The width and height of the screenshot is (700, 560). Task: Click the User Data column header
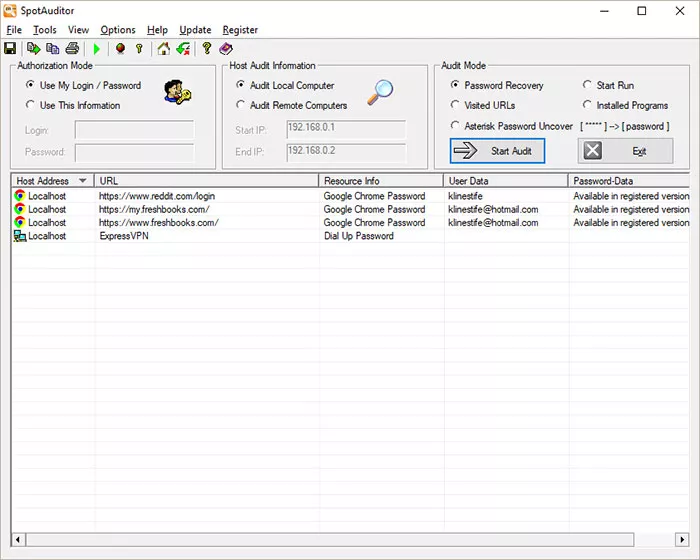[505, 181]
